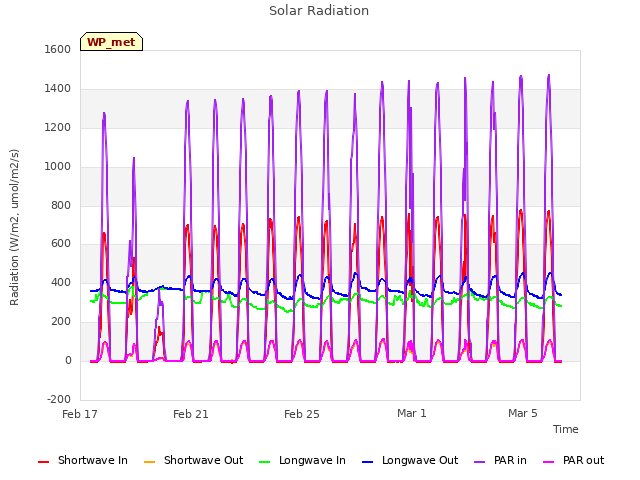This screenshot has width=640, height=480.
Task: Click the 200 y-axis tick label
Action: coord(61,322)
